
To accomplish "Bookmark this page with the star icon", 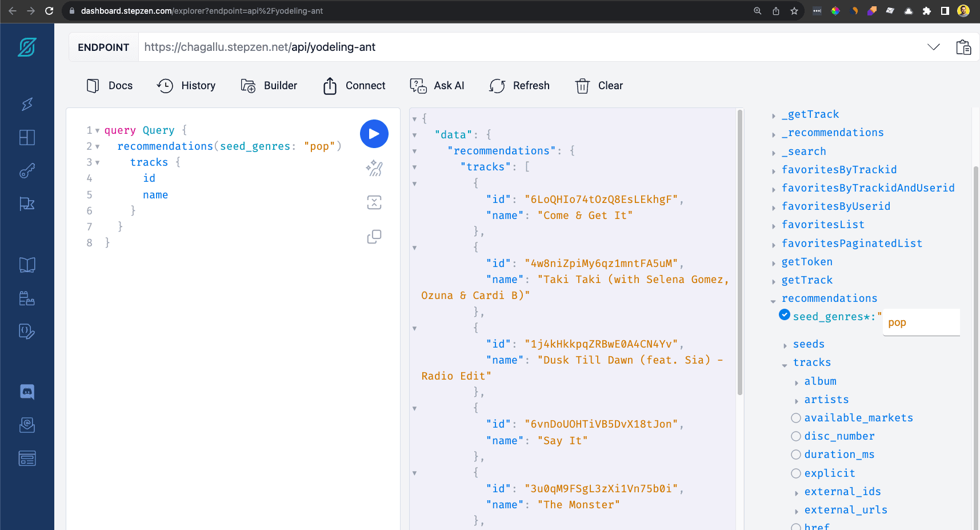I will click(794, 11).
